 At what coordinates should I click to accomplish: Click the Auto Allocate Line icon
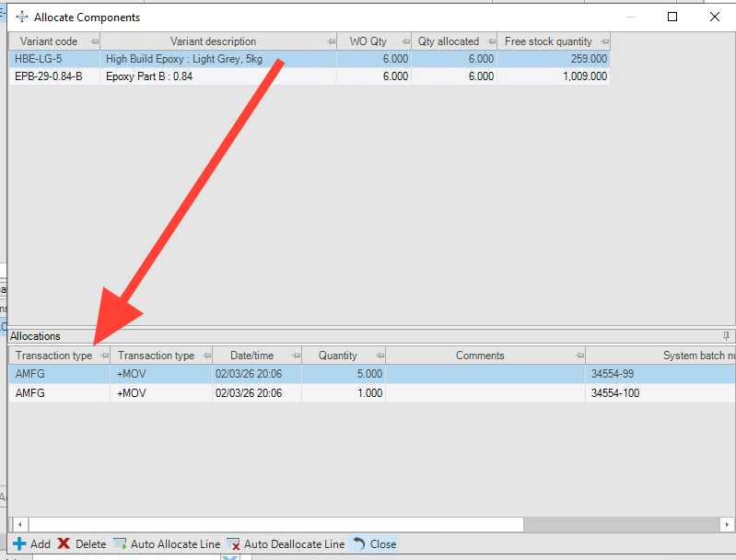pos(120,543)
